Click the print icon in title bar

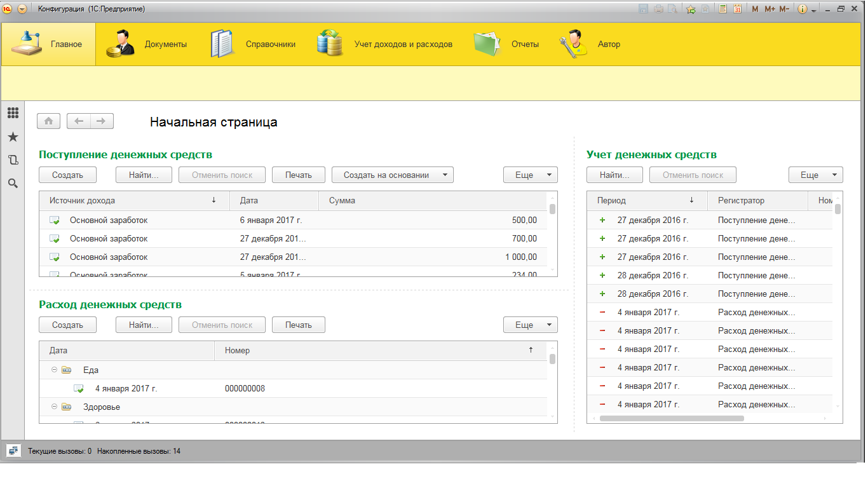658,9
